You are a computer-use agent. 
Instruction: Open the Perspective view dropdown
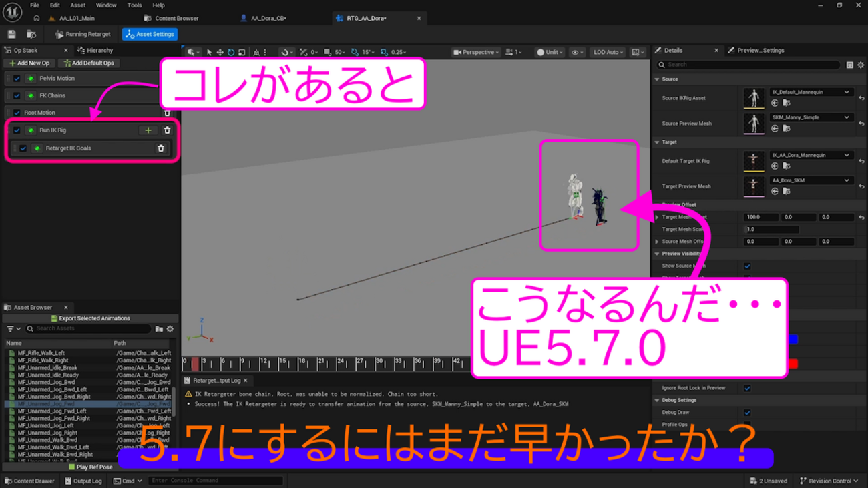pos(475,51)
